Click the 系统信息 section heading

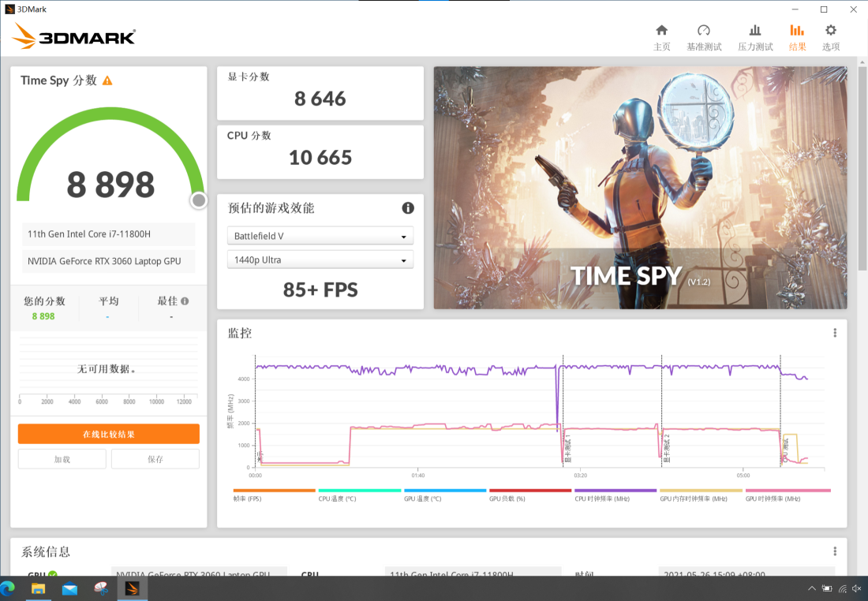coord(46,552)
